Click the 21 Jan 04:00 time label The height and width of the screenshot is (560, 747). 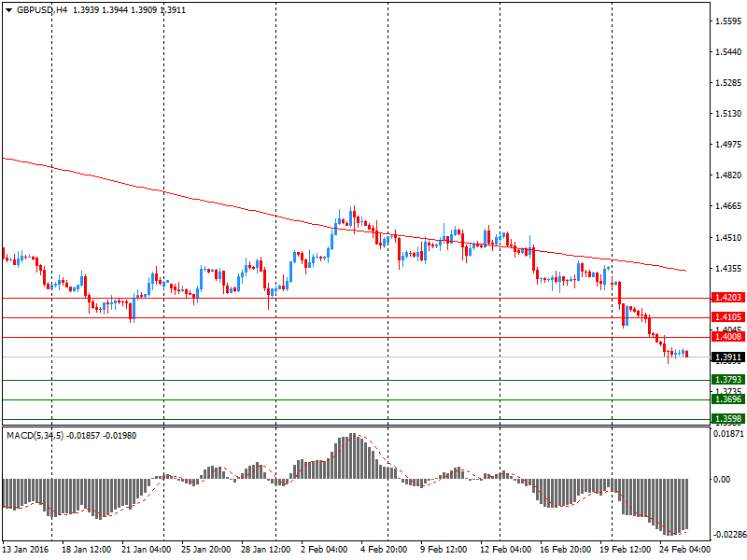[x=147, y=550]
